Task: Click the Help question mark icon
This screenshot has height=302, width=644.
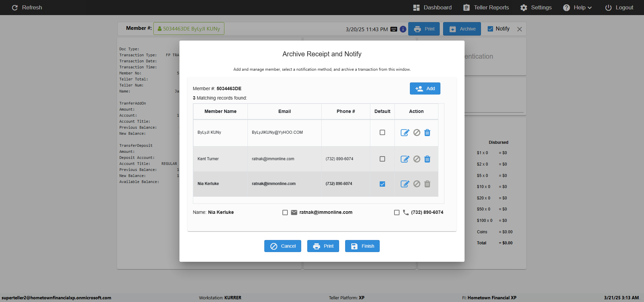Action: tap(567, 7)
